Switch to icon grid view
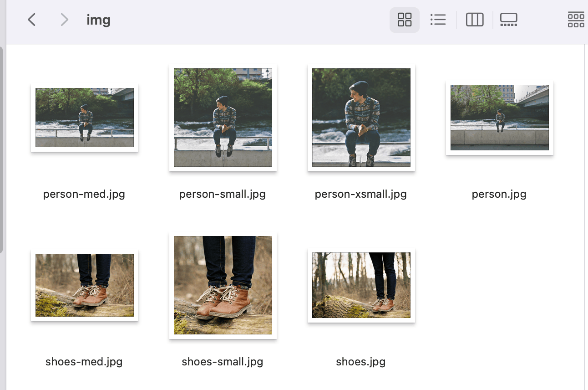Viewport: 588px width, 390px height. [404, 20]
